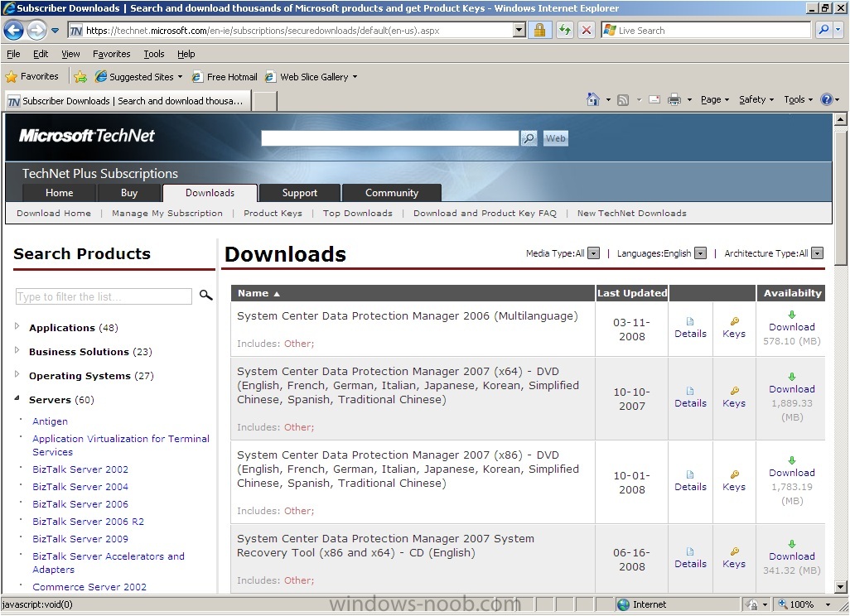This screenshot has width=850, height=616.
Task: Click TechNet search magnifier icon
Action: [x=529, y=138]
